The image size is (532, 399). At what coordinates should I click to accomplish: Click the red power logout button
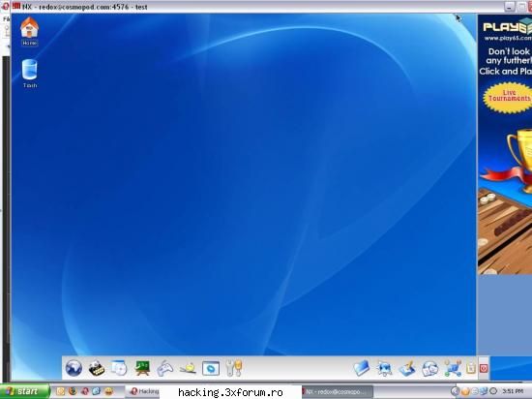pyautogui.click(x=484, y=368)
